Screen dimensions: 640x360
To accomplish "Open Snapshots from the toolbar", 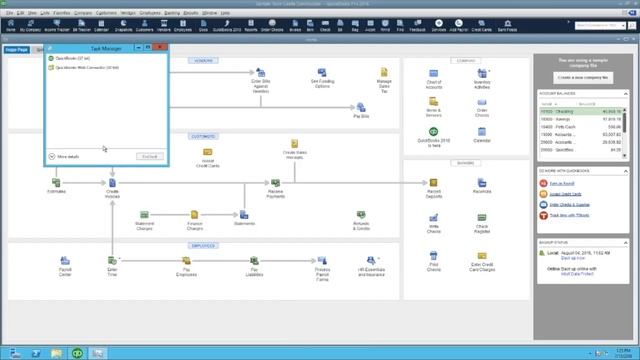I will coord(123,25).
